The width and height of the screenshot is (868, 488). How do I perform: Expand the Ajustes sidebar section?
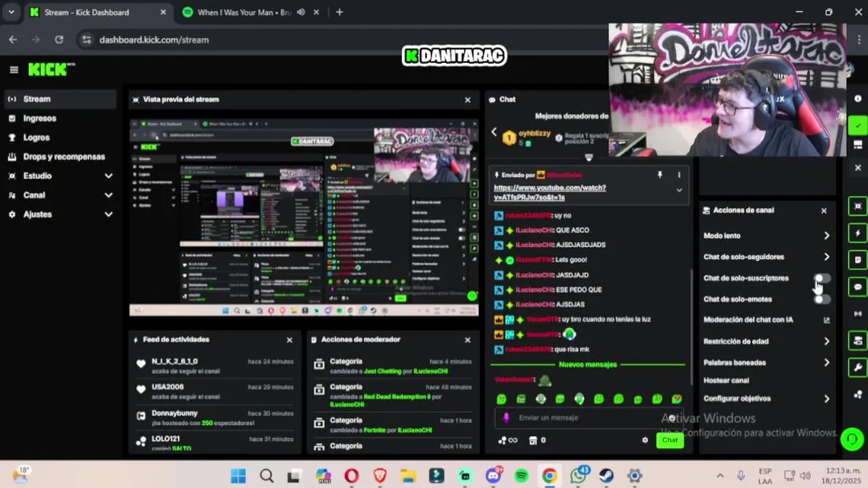59,214
